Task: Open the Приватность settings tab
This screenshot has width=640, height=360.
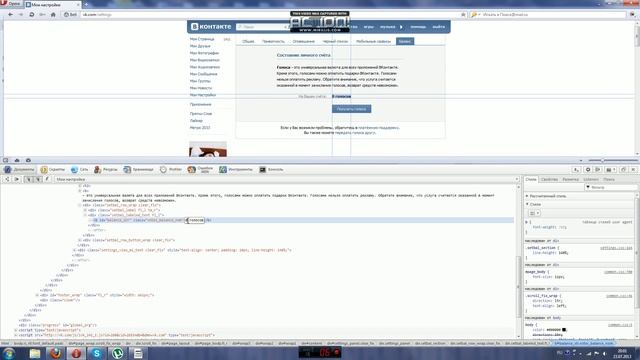Action: pos(273,41)
